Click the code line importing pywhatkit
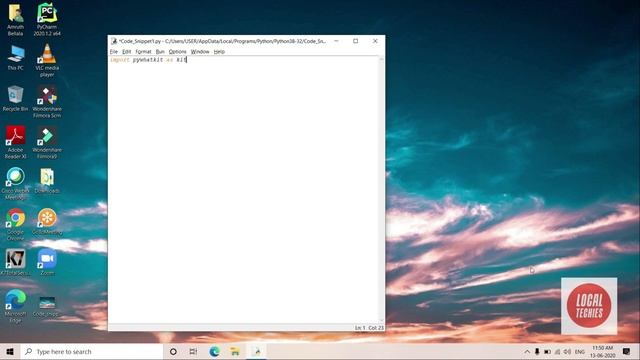Screen dimensions: 640x360 point(148,60)
